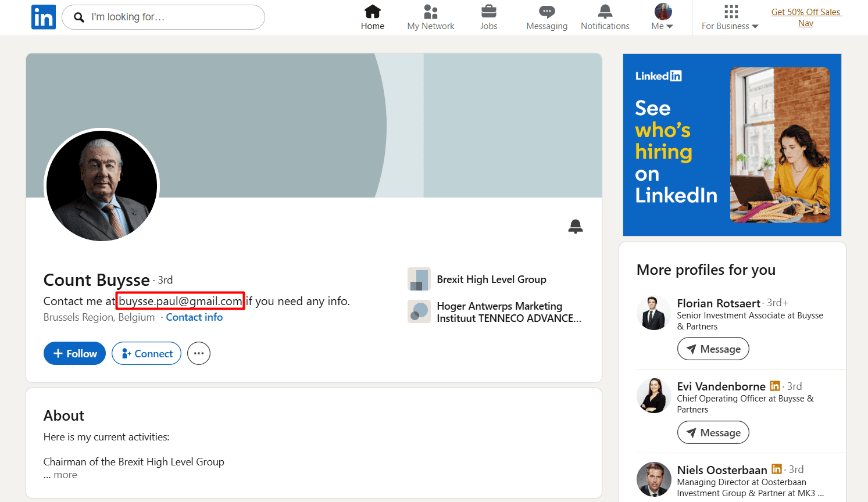The width and height of the screenshot is (868, 502).
Task: Click Niels Oosterbaan's LinkedIn premium badge
Action: coord(776,469)
